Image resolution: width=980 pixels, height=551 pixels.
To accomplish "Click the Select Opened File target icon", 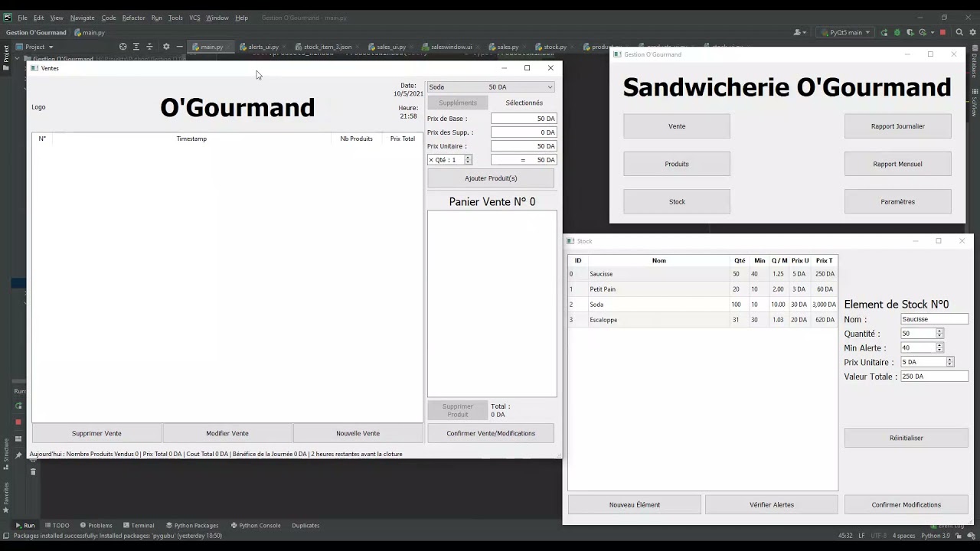I will (x=122, y=47).
